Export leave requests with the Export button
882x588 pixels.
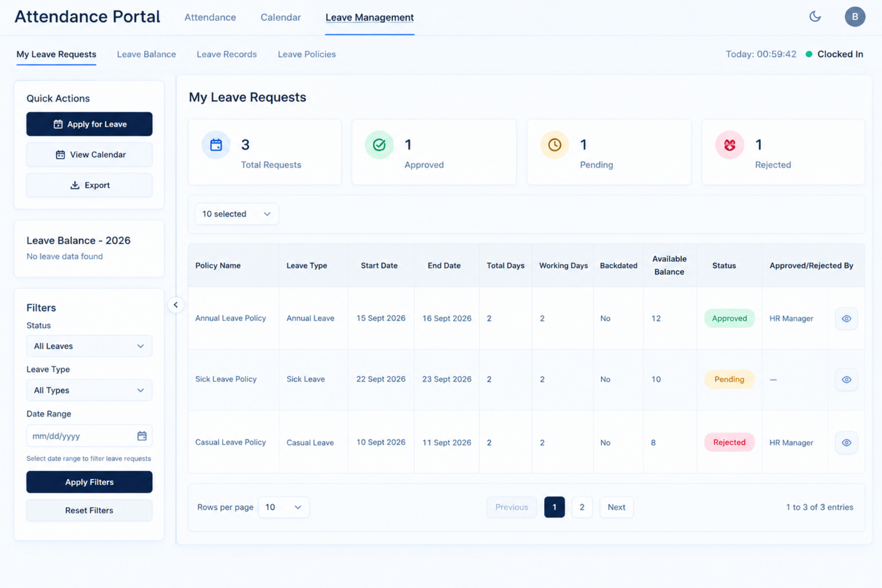pos(89,185)
